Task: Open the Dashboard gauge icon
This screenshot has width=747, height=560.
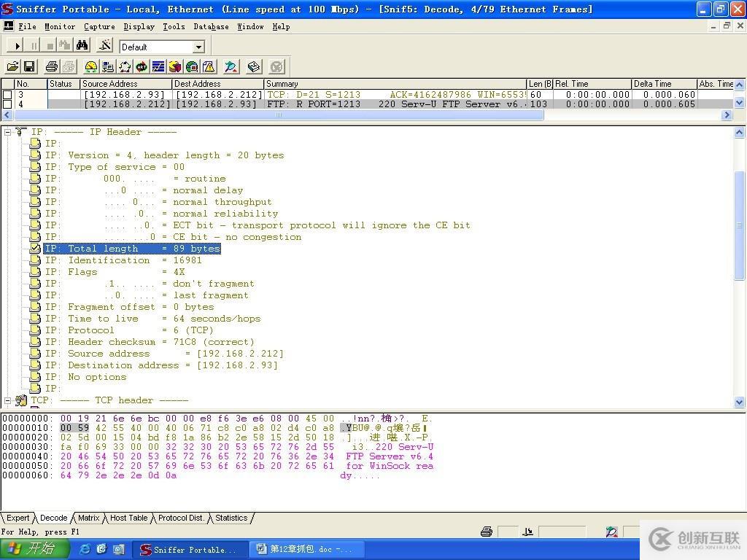Action: (x=91, y=67)
